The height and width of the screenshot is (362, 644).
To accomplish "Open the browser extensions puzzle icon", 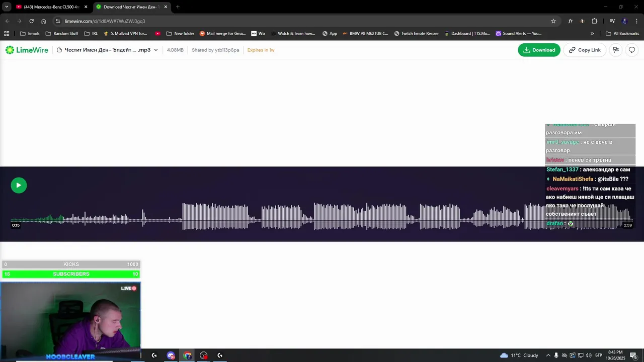I will tap(594, 21).
